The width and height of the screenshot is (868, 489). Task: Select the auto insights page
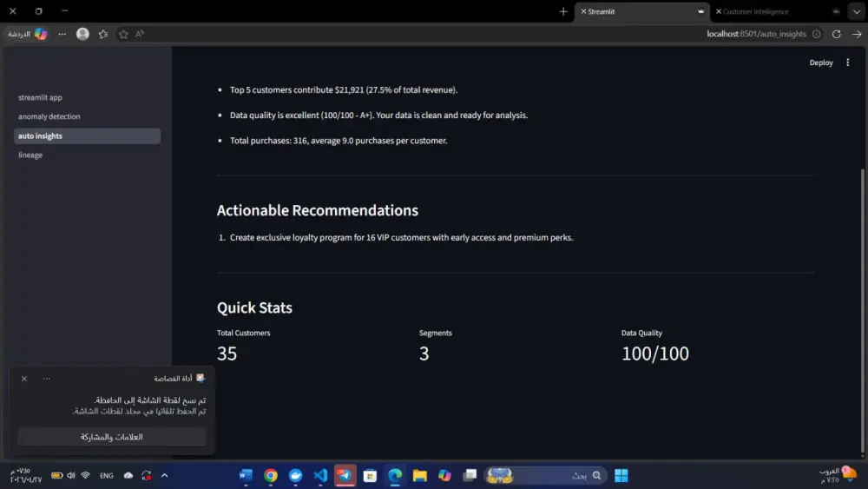tap(87, 135)
